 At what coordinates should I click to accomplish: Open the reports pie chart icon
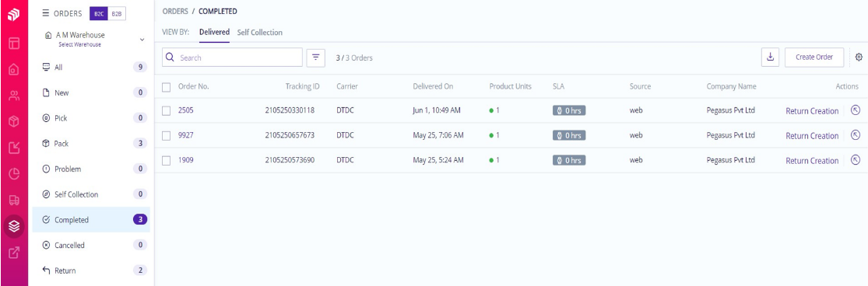tap(14, 174)
